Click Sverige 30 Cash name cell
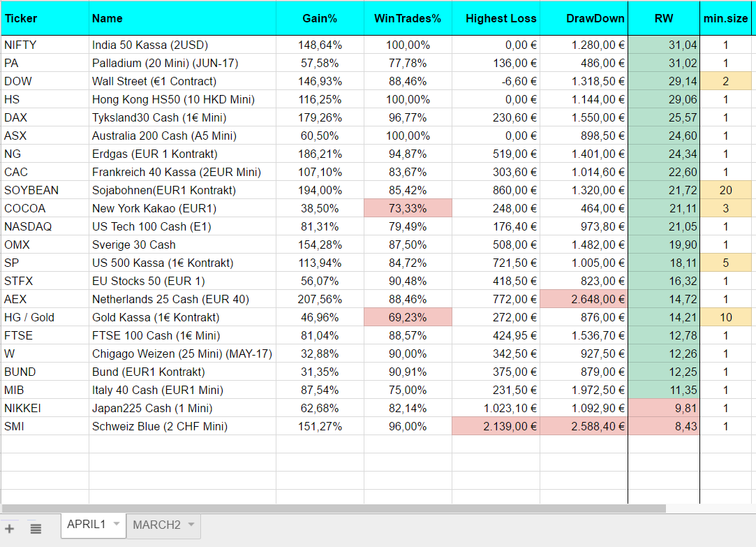 point(182,245)
